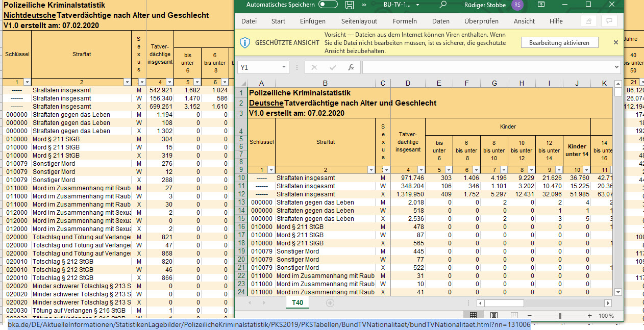
Task: Add a new sheet with plus icon
Action: (x=330, y=303)
